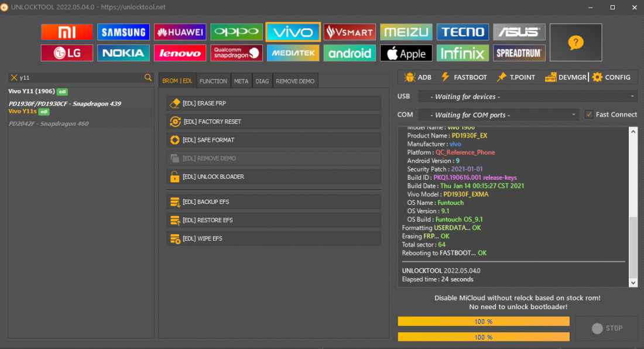Select the Xiaomi MI brand logo
Image resolution: width=644 pixels, height=349 pixels.
(x=67, y=32)
